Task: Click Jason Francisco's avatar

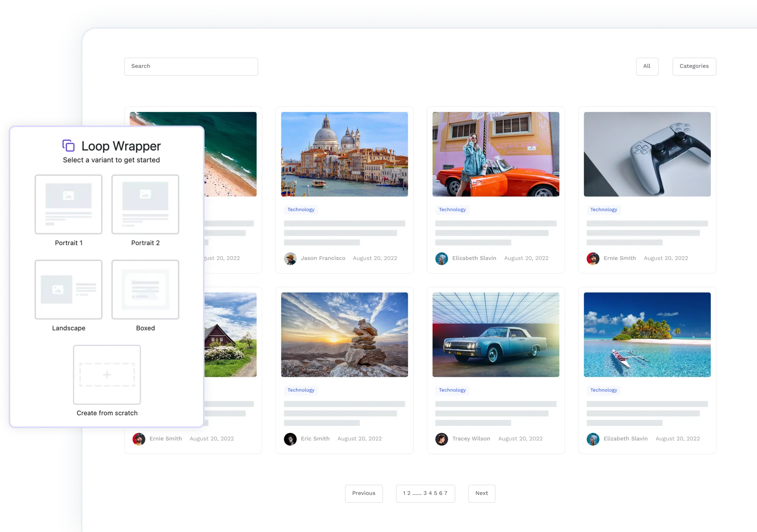Action: click(290, 259)
